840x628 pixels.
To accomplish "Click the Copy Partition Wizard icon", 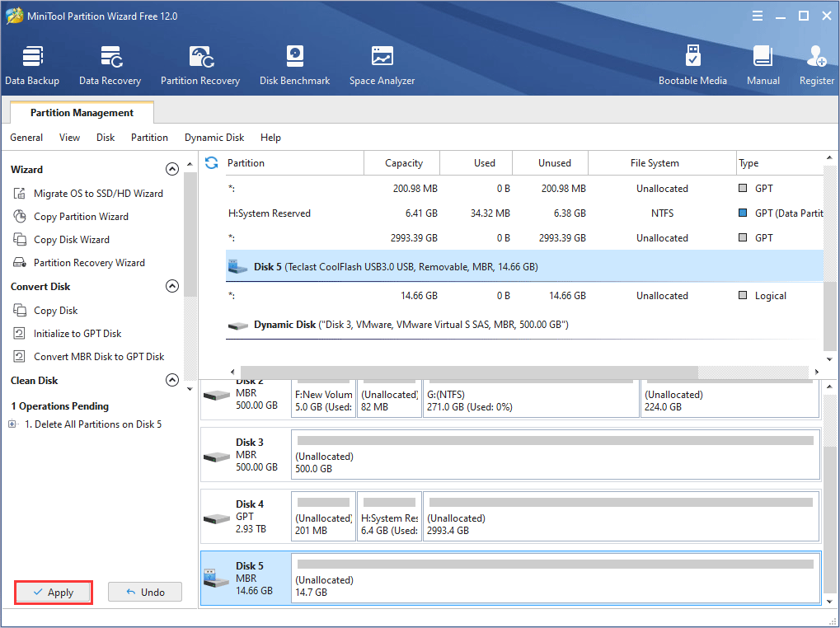I will tap(19, 216).
